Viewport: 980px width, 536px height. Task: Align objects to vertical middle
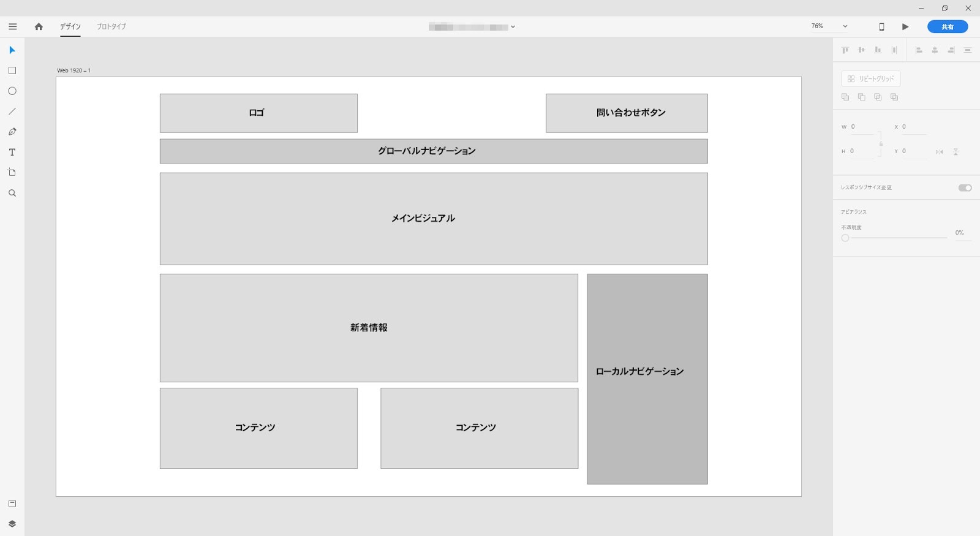[862, 50]
